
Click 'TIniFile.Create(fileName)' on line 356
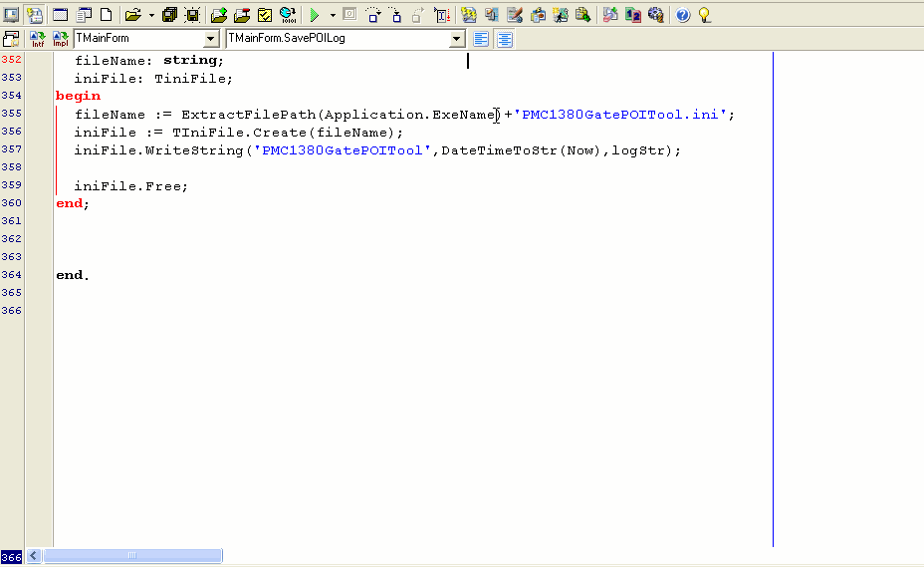(283, 133)
